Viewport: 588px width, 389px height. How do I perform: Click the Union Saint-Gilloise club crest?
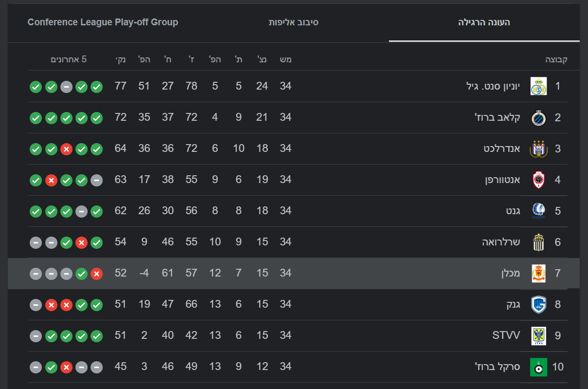538,86
